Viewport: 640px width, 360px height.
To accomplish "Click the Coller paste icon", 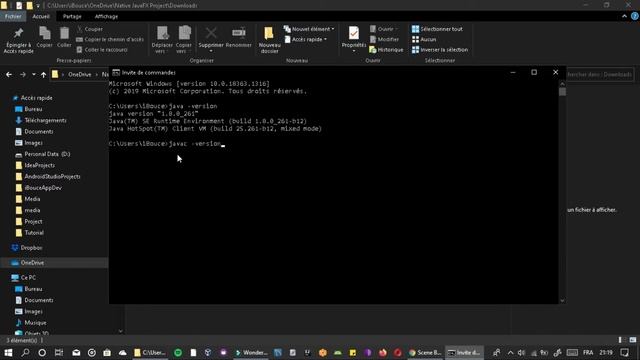I will (64, 37).
